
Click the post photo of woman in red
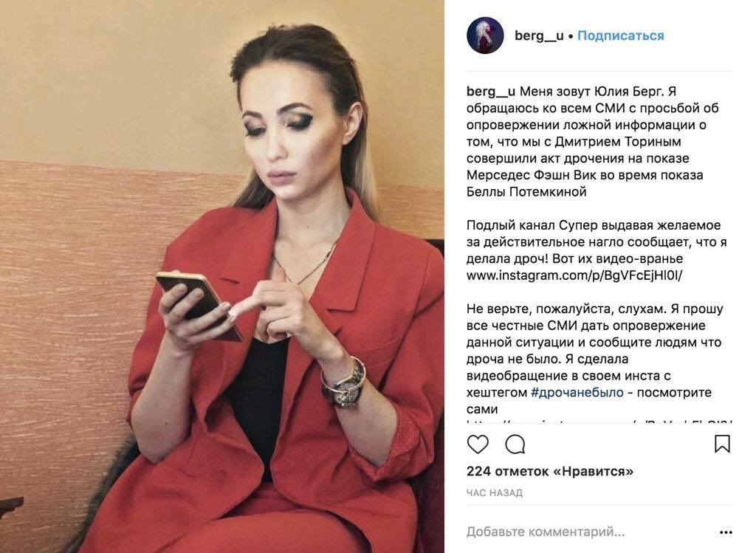click(221, 276)
